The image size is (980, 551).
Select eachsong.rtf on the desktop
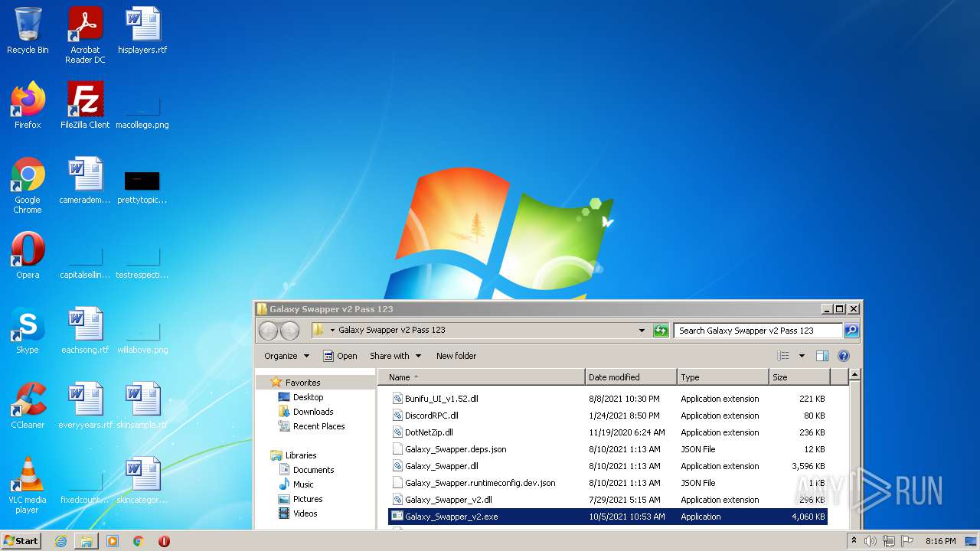pos(85,331)
